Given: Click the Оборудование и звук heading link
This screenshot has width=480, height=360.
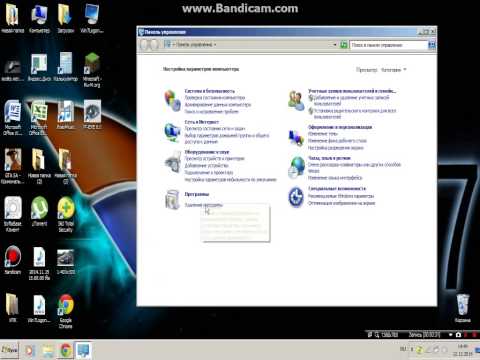Looking at the screenshot, I should 207,152.
